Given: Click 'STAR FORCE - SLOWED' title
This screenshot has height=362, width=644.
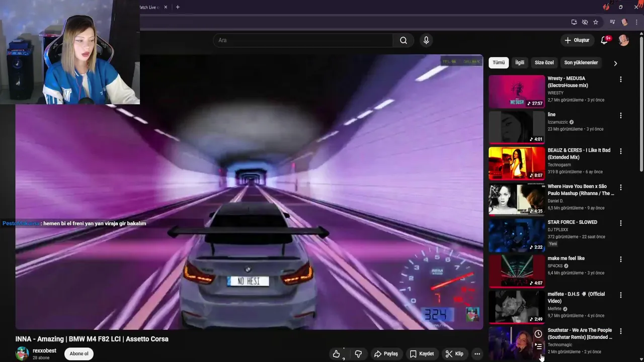Looking at the screenshot, I should [x=573, y=222].
